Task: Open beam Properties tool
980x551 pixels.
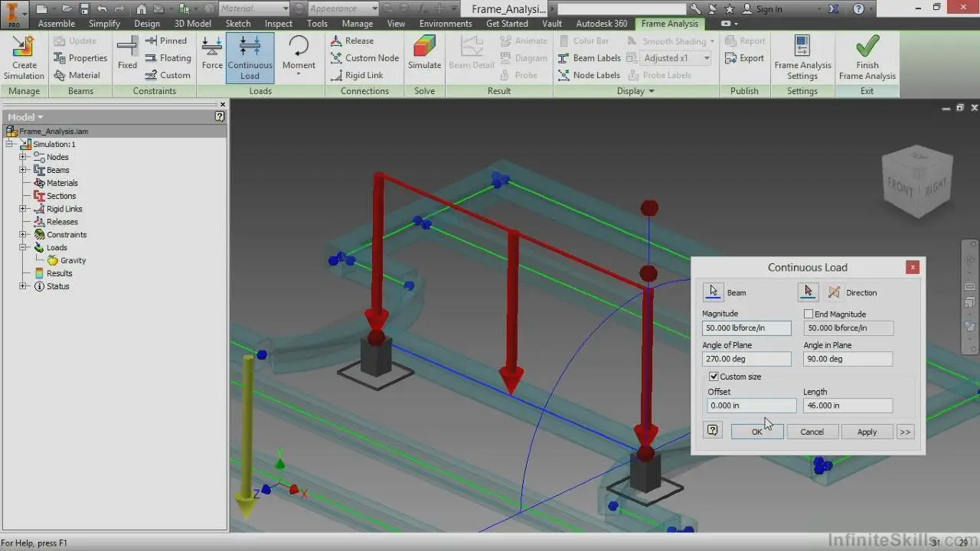Action: click(80, 58)
